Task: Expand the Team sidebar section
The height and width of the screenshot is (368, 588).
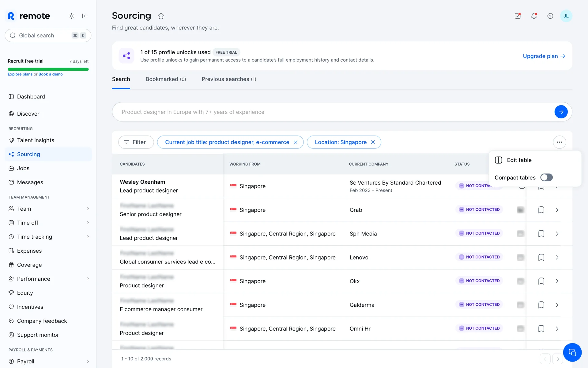Action: pyautogui.click(x=88, y=209)
